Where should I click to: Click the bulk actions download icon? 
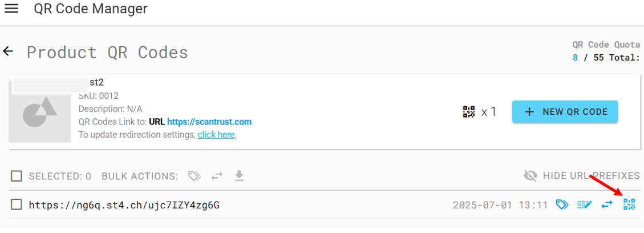[x=239, y=176]
